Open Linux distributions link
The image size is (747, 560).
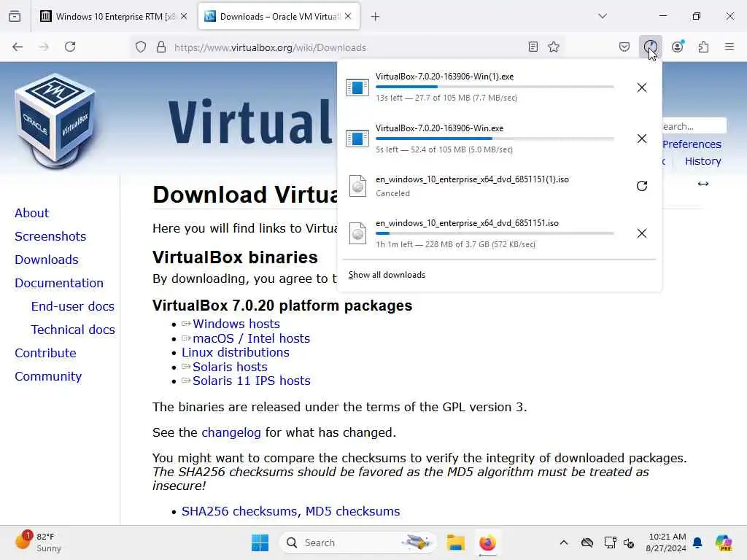point(236,352)
